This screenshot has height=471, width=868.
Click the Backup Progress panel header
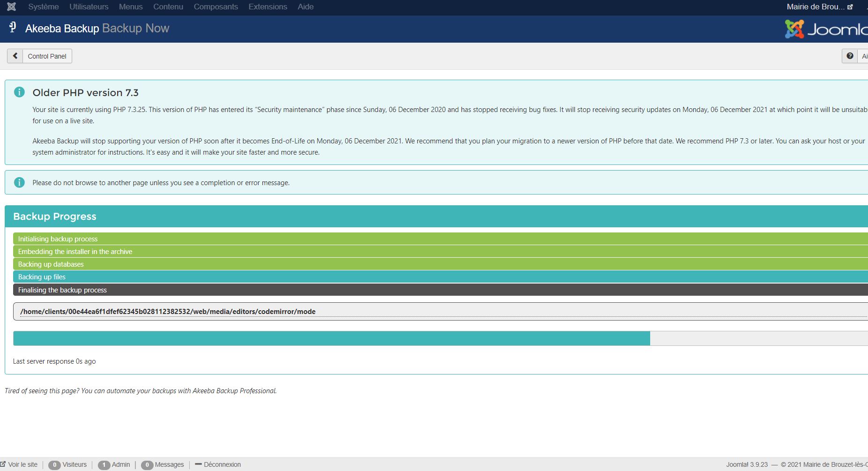tap(436, 216)
